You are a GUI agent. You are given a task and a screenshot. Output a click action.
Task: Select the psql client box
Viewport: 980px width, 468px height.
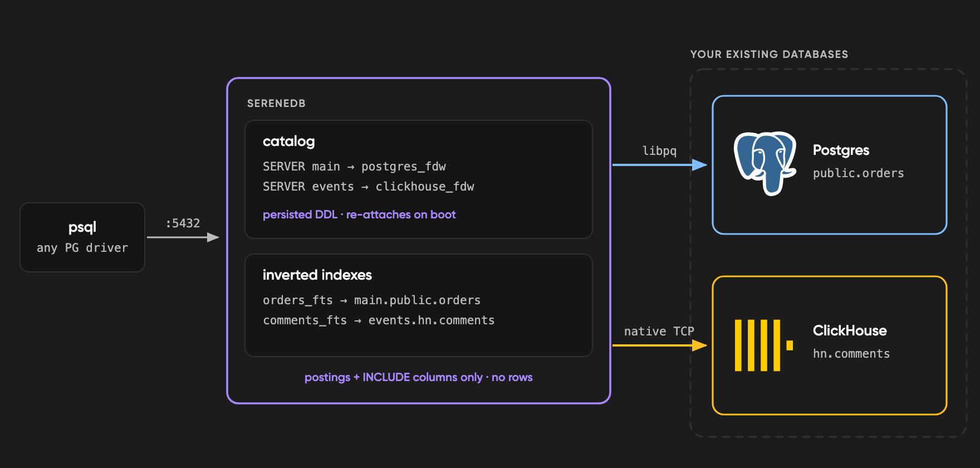[x=82, y=237]
